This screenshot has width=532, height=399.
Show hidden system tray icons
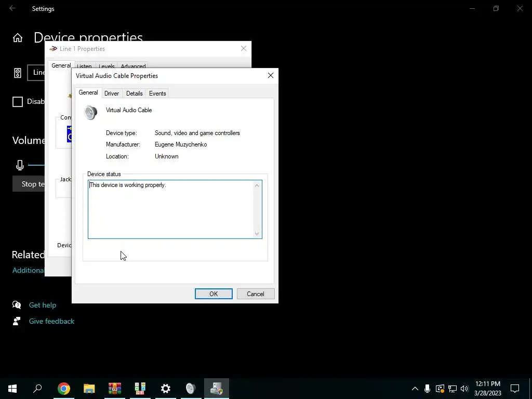(415, 389)
